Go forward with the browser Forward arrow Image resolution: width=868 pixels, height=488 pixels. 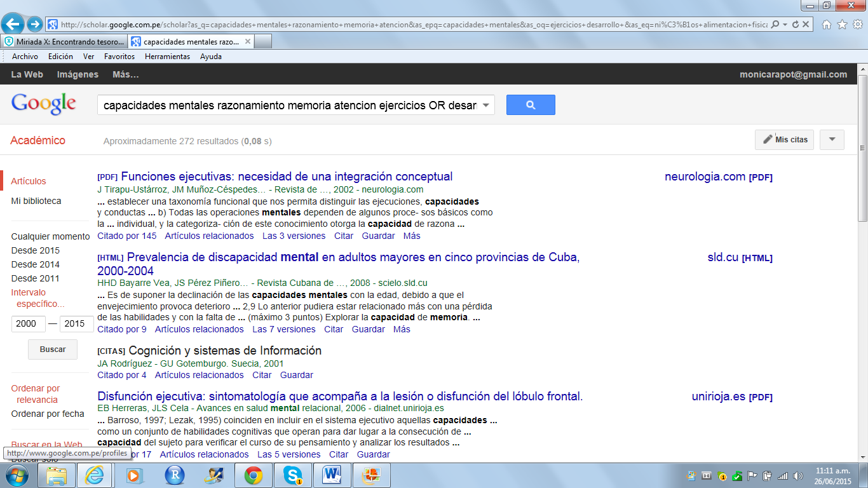click(x=35, y=24)
